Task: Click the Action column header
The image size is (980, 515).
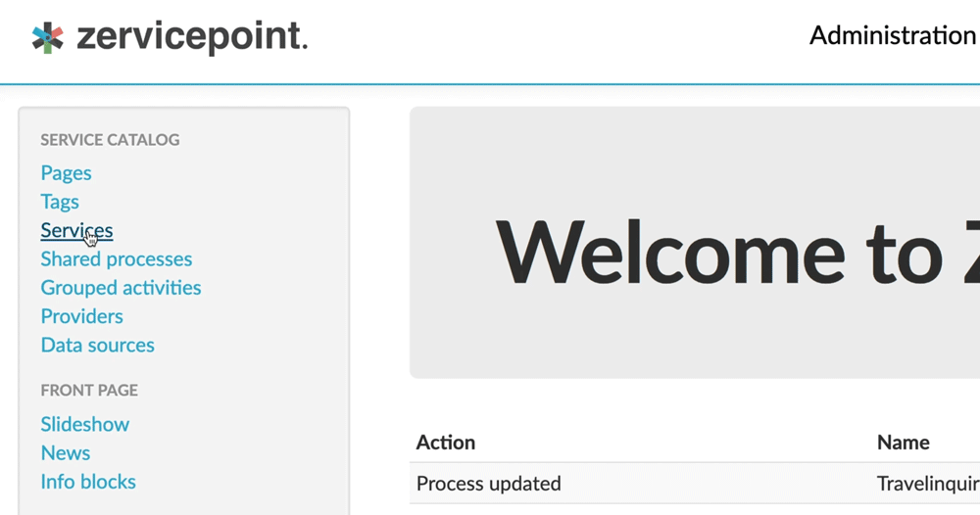Action: pos(445,443)
